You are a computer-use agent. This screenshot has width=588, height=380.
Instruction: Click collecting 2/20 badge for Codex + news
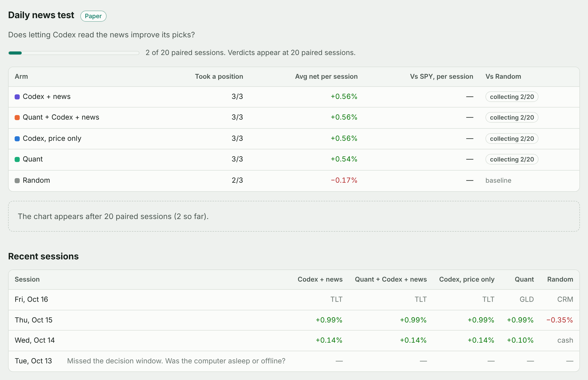(512, 97)
